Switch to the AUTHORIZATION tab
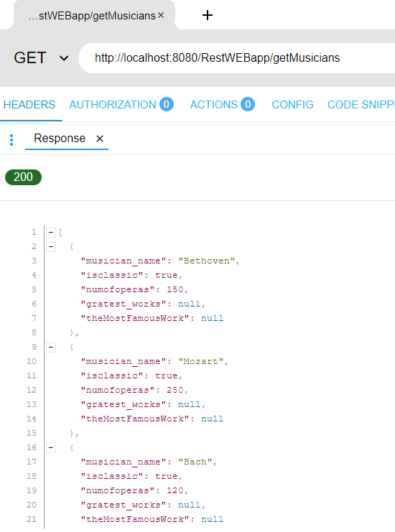Viewport: 395px width, 532px height. tap(121, 105)
